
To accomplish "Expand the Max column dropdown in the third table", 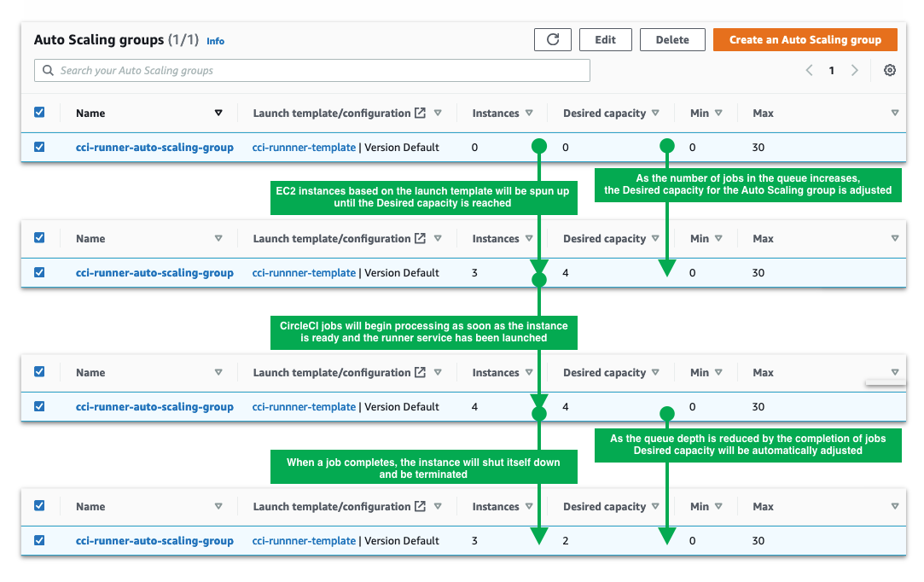I will (x=894, y=372).
